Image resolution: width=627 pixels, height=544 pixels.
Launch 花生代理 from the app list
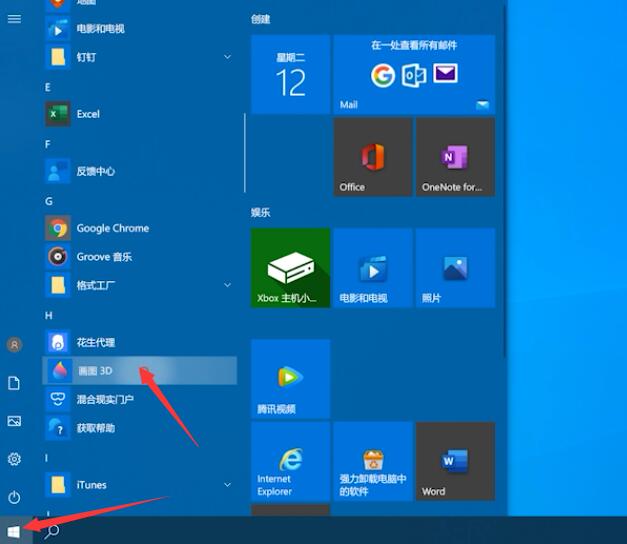139,342
